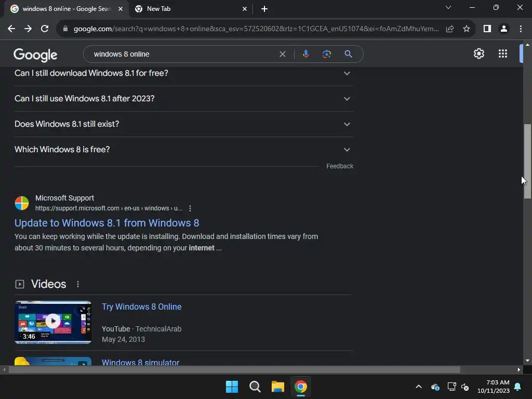
Task: Click the scroll down arrow
Action: (x=527, y=361)
